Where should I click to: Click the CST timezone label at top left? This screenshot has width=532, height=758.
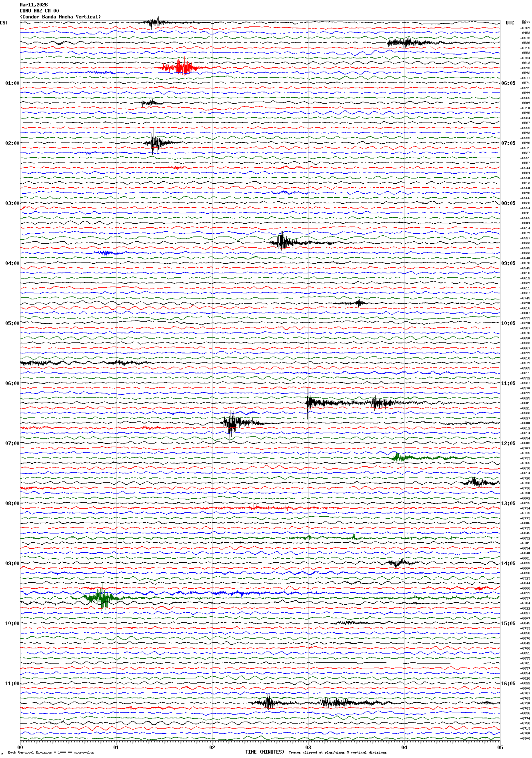coord(4,23)
